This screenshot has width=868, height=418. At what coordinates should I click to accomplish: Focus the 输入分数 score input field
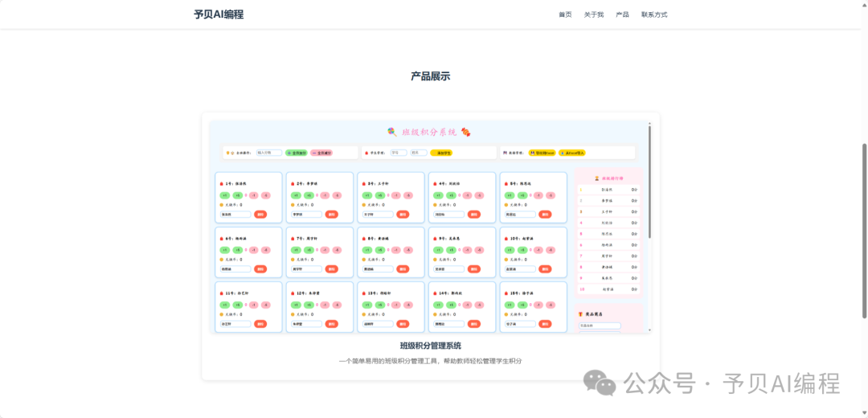tap(269, 153)
